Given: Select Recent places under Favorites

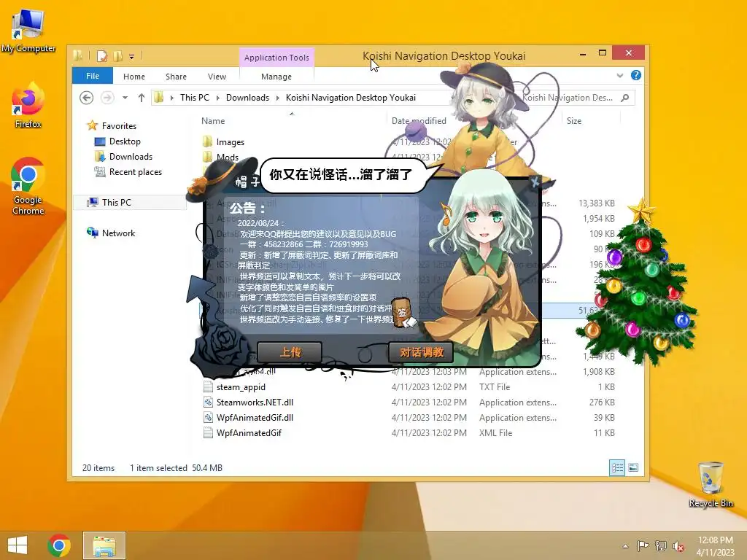Looking at the screenshot, I should [135, 172].
